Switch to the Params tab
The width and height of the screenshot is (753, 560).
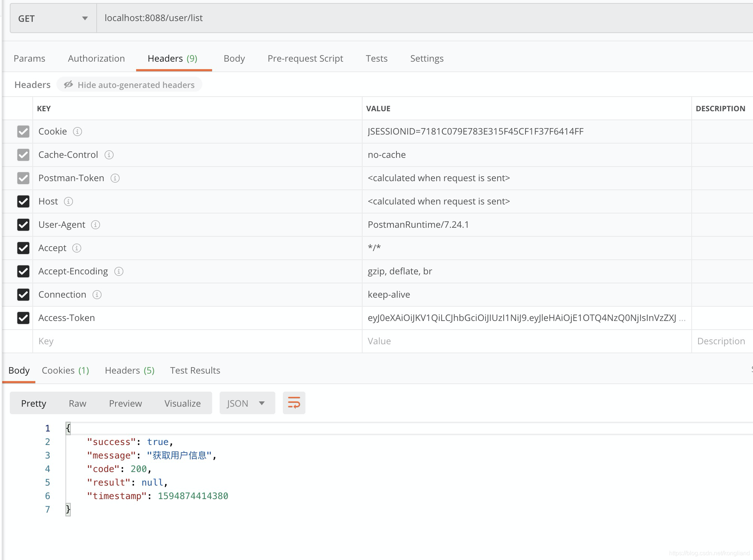click(x=29, y=59)
